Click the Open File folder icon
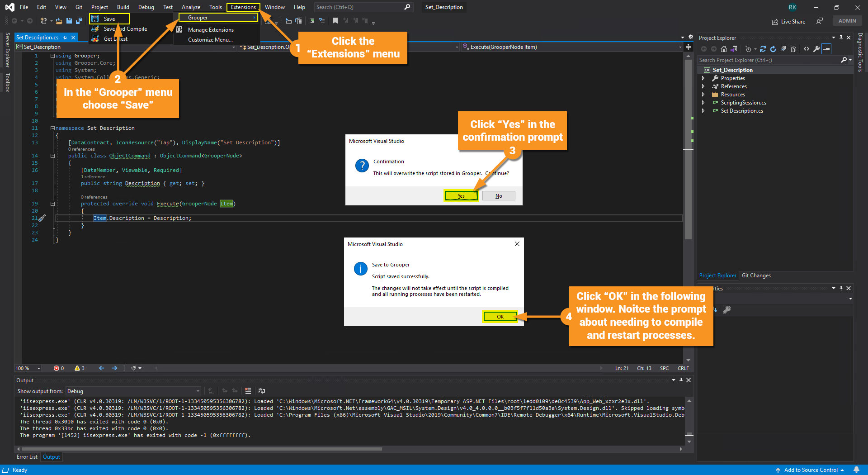868x475 pixels. pyautogui.click(x=59, y=21)
